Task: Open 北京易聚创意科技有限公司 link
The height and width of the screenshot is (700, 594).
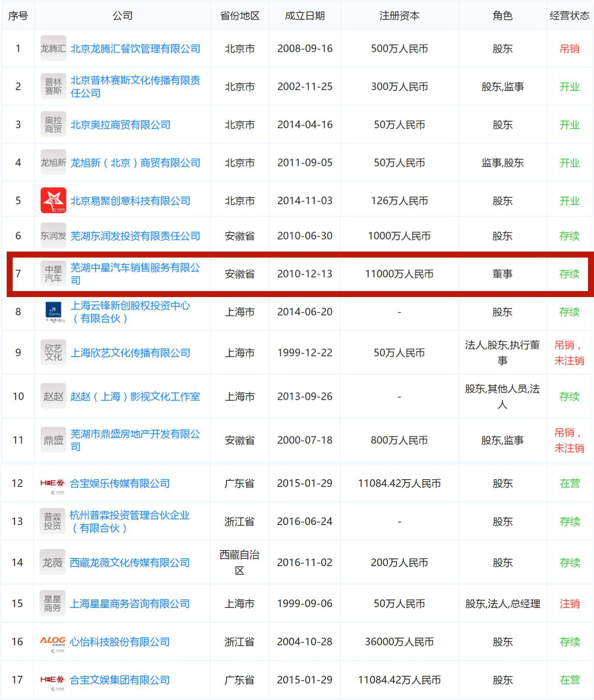Action: pos(130,201)
